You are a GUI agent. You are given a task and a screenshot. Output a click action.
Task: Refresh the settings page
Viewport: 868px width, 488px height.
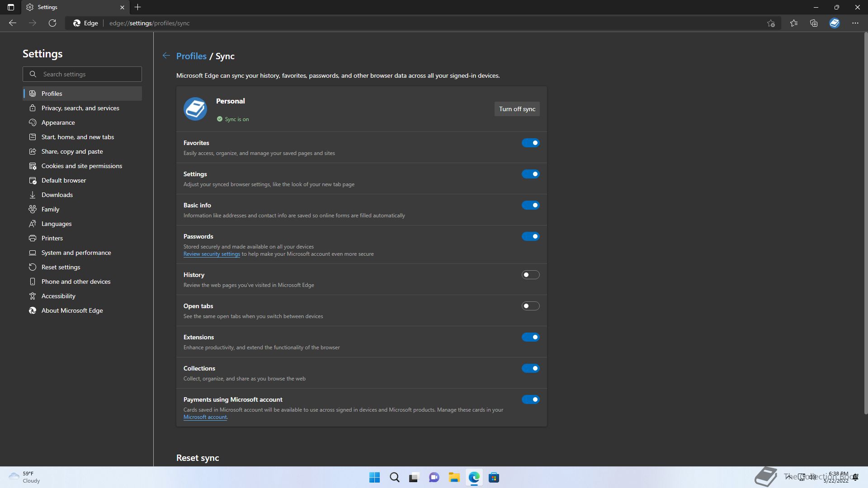click(52, 23)
